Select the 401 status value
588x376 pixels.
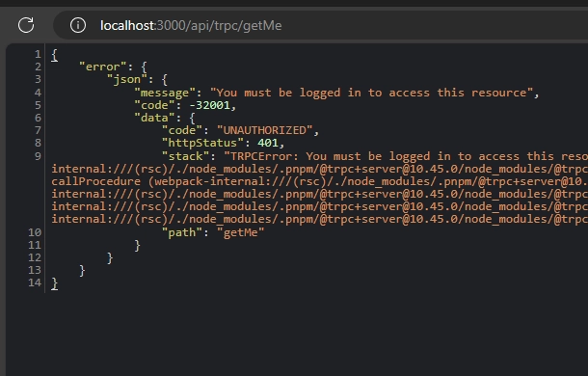pos(267,143)
